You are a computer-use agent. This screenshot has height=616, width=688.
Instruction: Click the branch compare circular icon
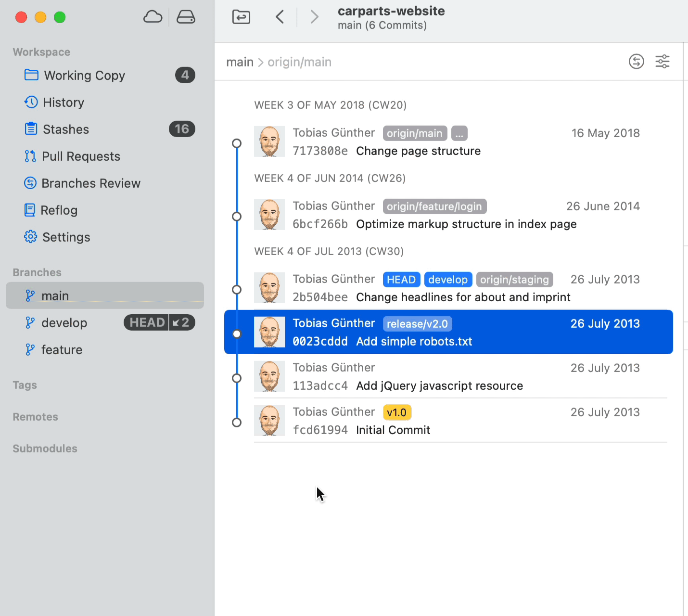tap(636, 62)
